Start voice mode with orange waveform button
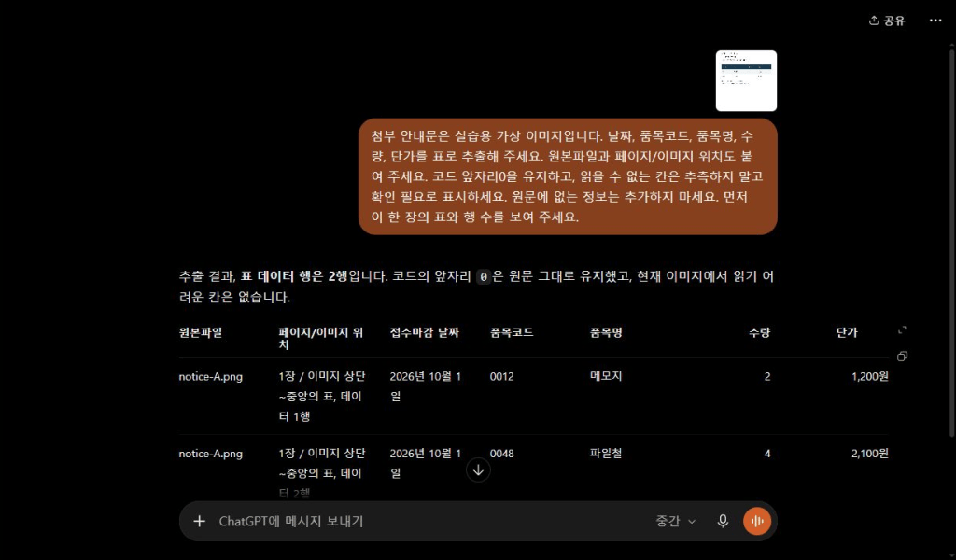Screen dimensions: 956x560 coord(757,521)
